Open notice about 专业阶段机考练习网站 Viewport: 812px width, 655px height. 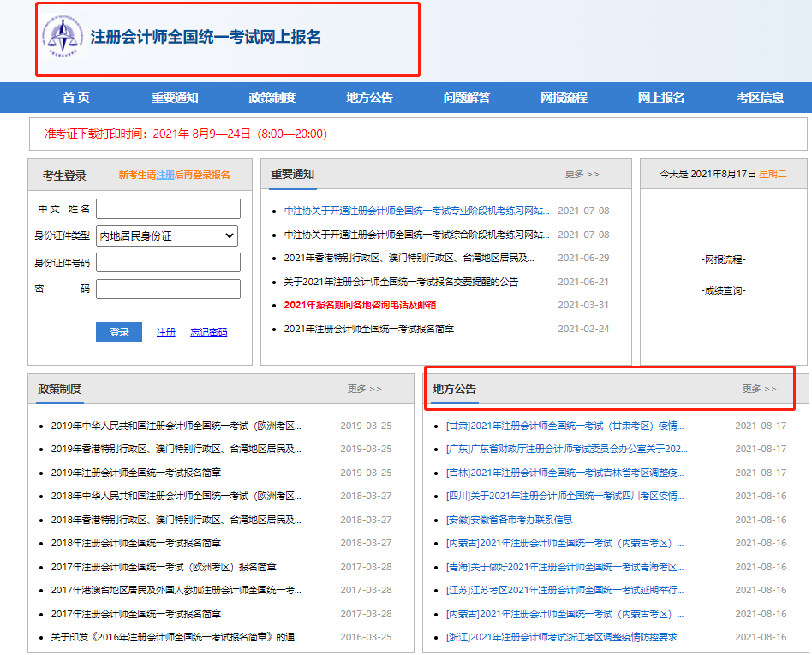pos(416,211)
